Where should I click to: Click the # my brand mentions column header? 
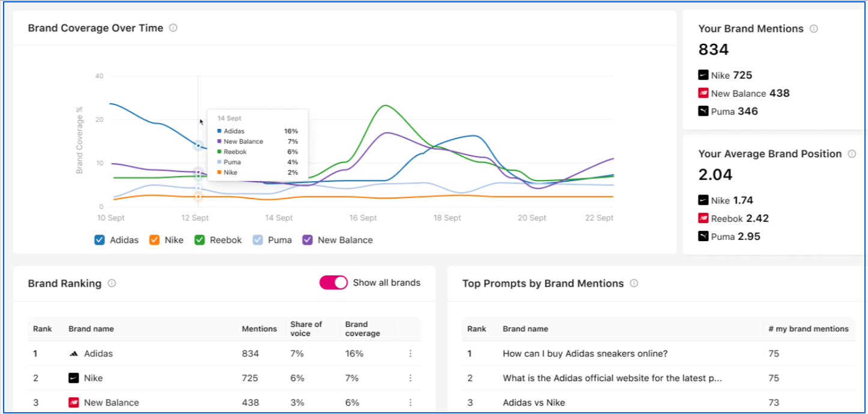tap(809, 329)
